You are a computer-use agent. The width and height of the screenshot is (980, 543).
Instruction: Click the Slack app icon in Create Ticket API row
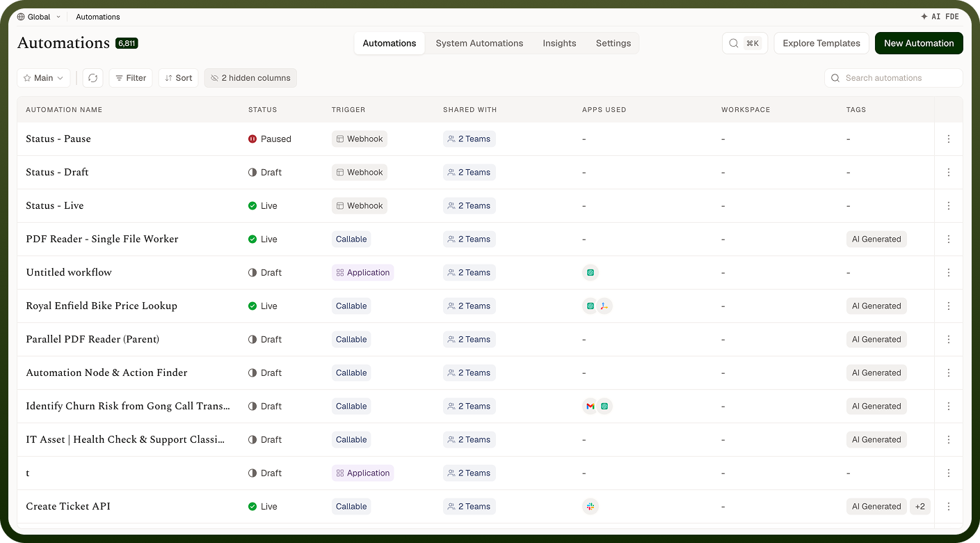coord(591,507)
